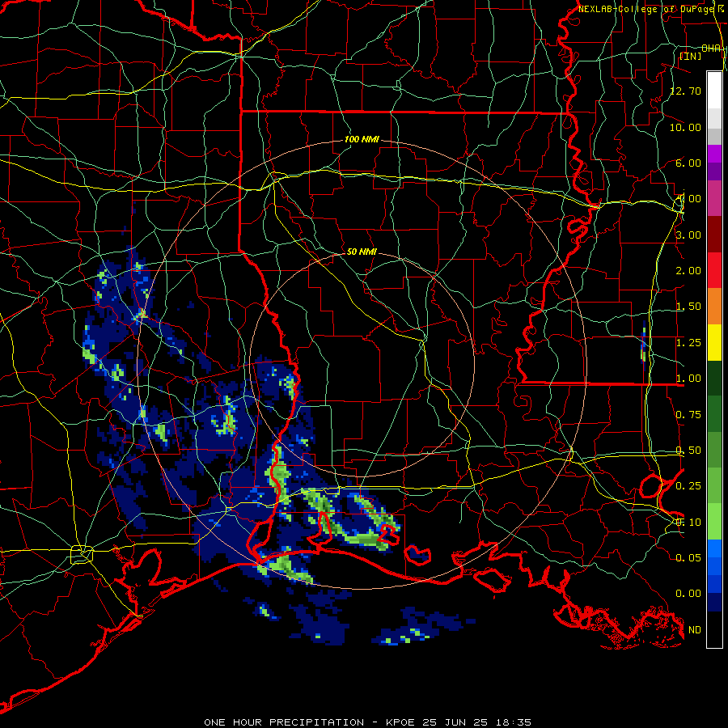The image size is (728, 728).
Task: Select the 0.75 legend value
Action: pyautogui.click(x=688, y=415)
